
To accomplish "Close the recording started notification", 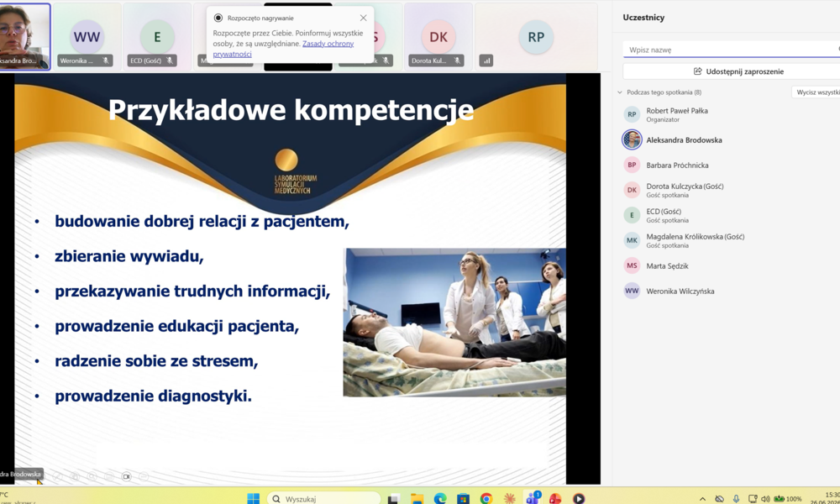I will tap(363, 18).
